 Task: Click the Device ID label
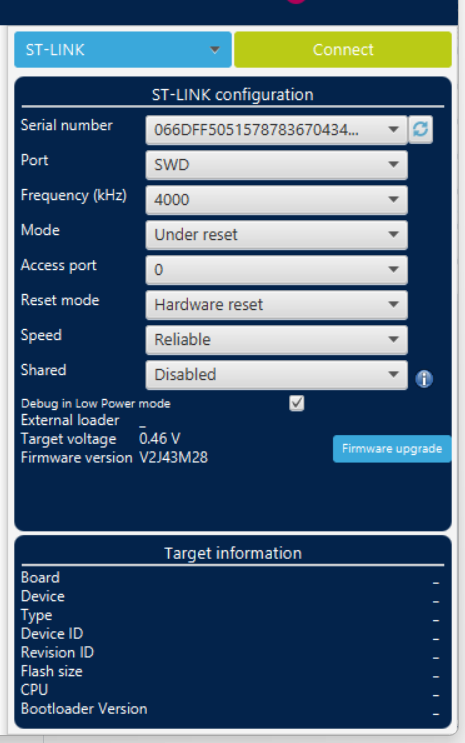52,634
